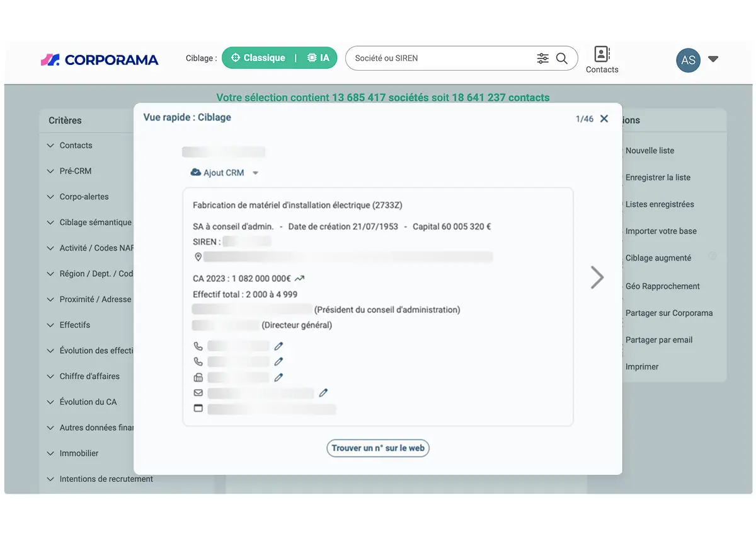Expand the Effectifs criterion
This screenshot has width=756, height=536.
coord(69,325)
